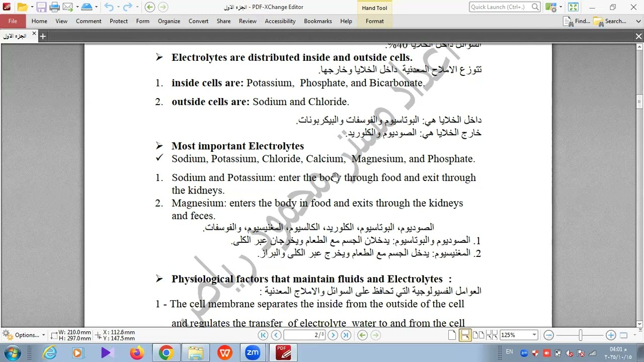Open the Protect ribbon tab
Screen dimensions: 644x362
[119, 21]
